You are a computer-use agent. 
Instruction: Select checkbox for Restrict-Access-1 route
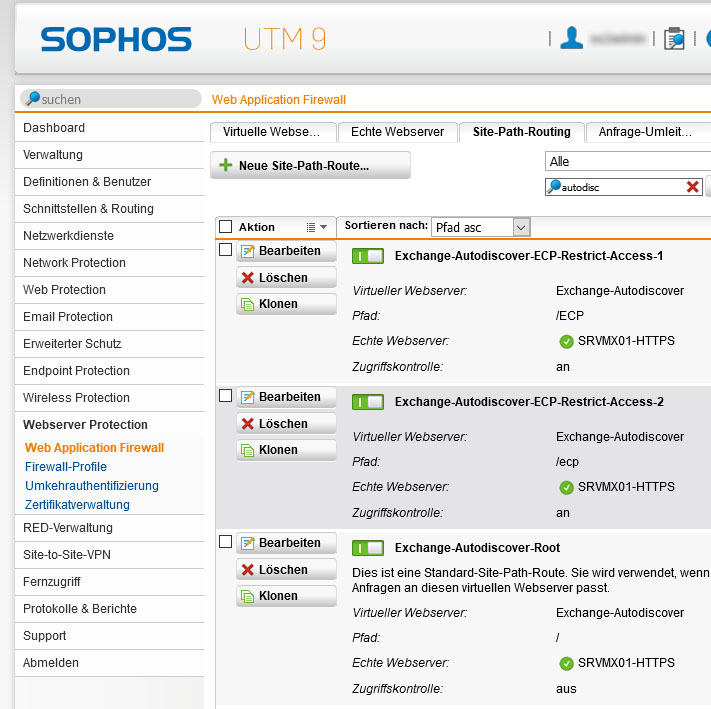[x=225, y=249]
